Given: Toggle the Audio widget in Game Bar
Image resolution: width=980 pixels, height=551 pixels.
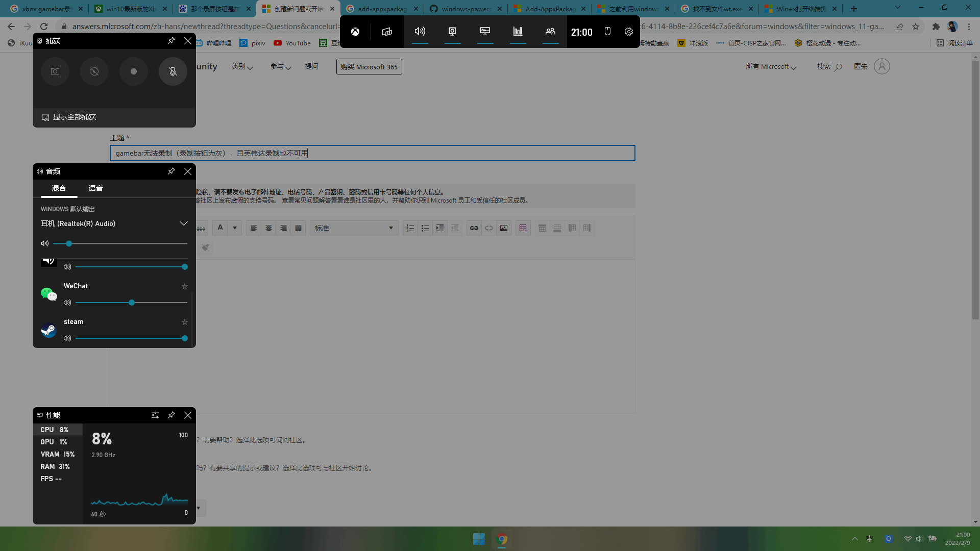Looking at the screenshot, I should coord(420,32).
